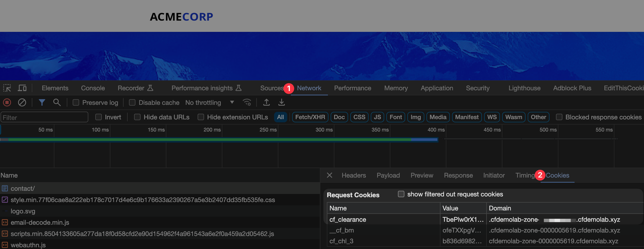Open the Response tab in request details
The image size is (644, 249).
(x=458, y=175)
